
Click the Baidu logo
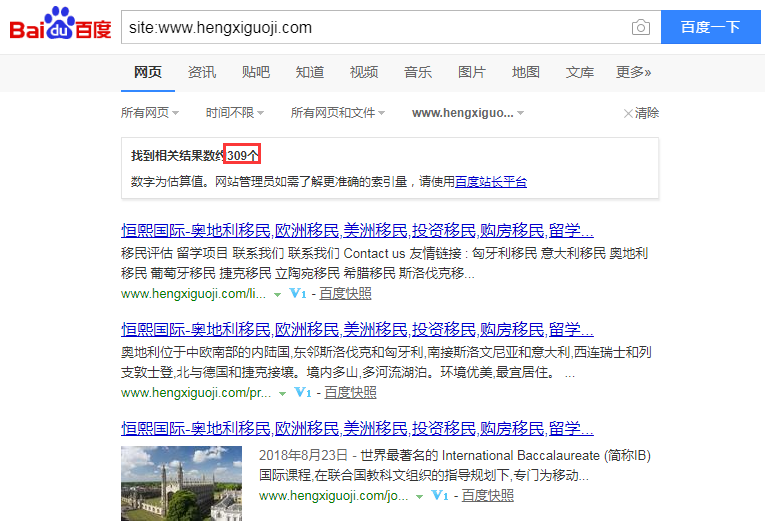(x=60, y=27)
